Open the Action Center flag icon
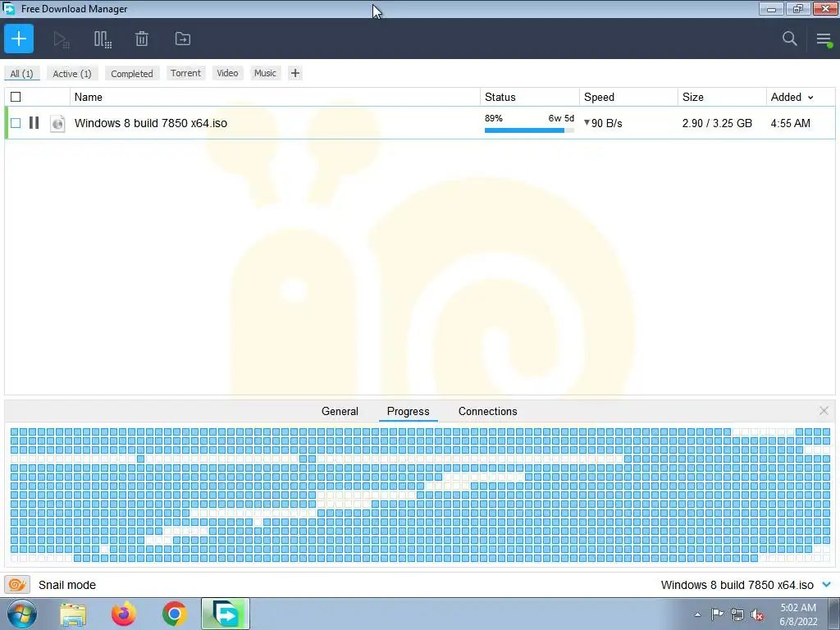 coord(717,614)
